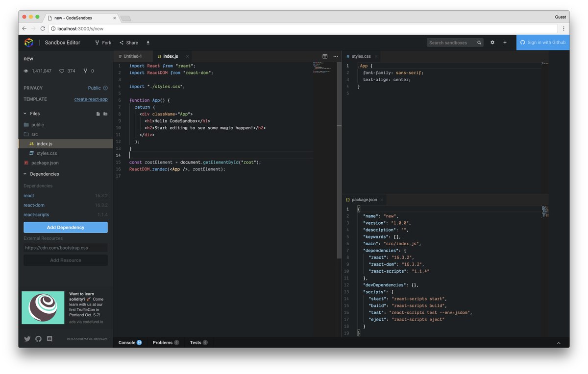Click the fork count icon in sidebar
This screenshot has height=374, width=588.
pos(85,71)
